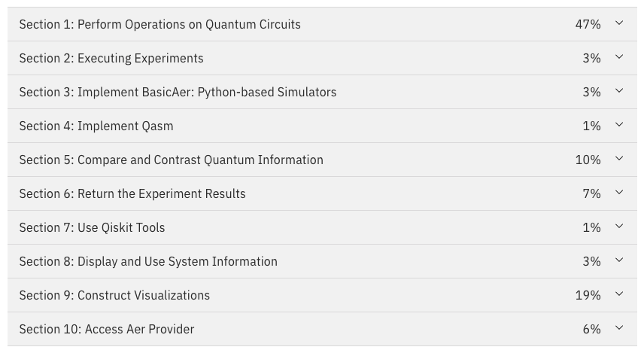Expand chevron beside Section 5 row
This screenshot has height=353, width=644.
coord(619,159)
